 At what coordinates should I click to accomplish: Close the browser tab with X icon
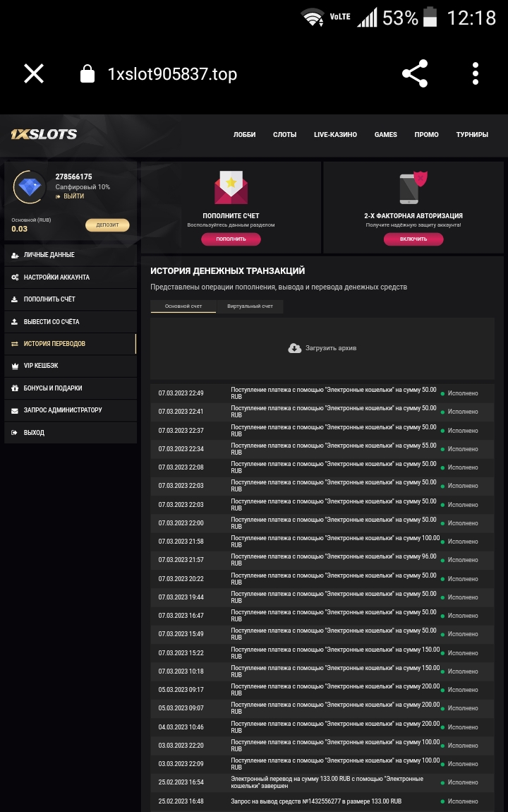tap(34, 73)
